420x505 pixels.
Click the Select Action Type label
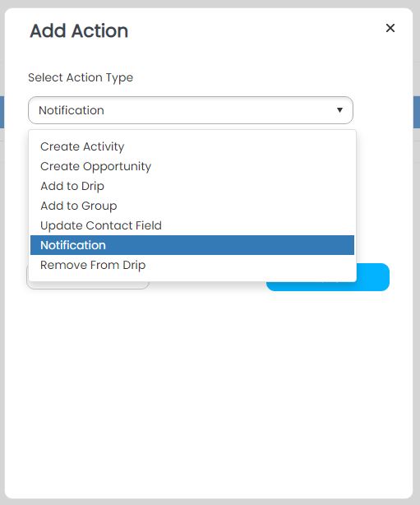pyautogui.click(x=81, y=77)
